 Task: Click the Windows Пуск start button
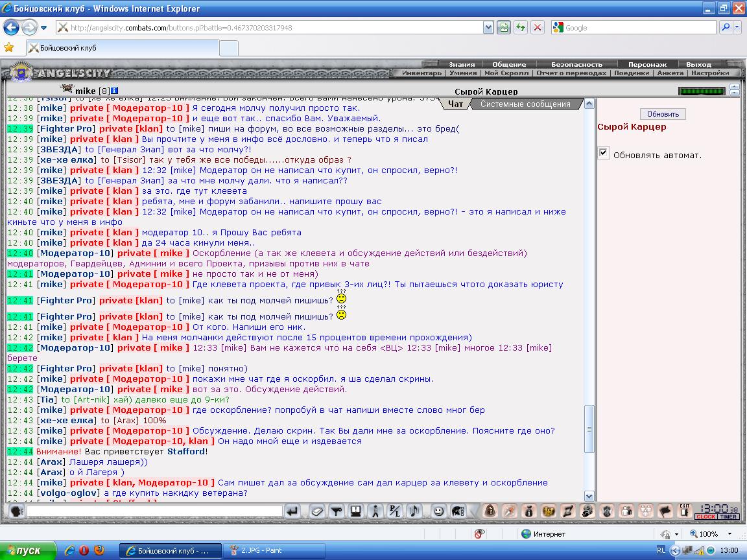pos(28,550)
